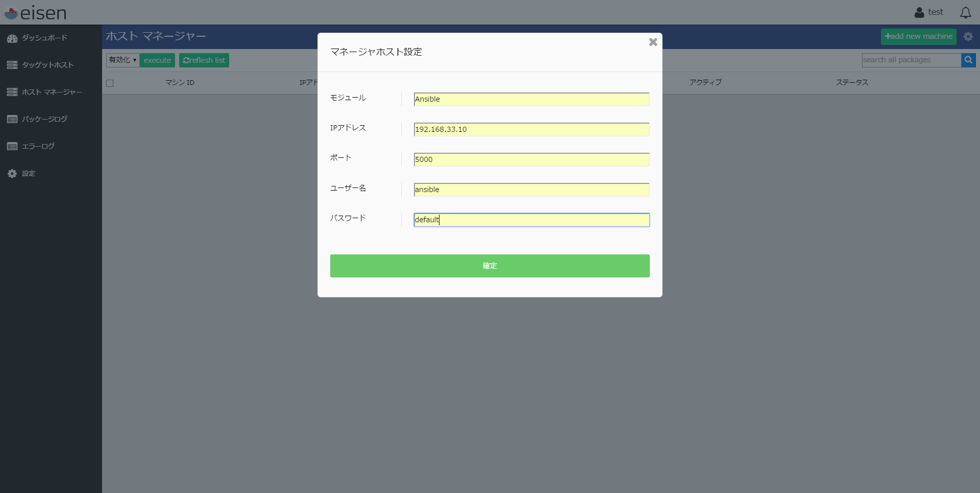980x493 pixels.
Task: Click the アクティブ column header
Action: [x=705, y=82]
